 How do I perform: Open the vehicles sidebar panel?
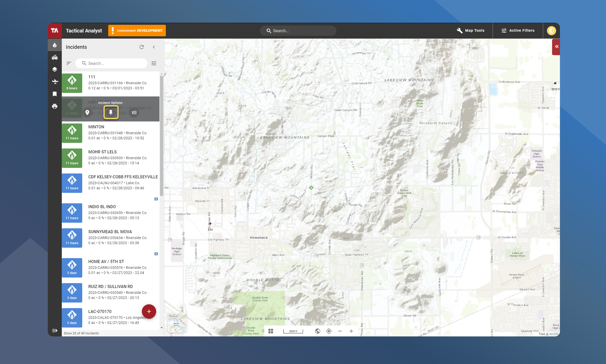click(55, 57)
